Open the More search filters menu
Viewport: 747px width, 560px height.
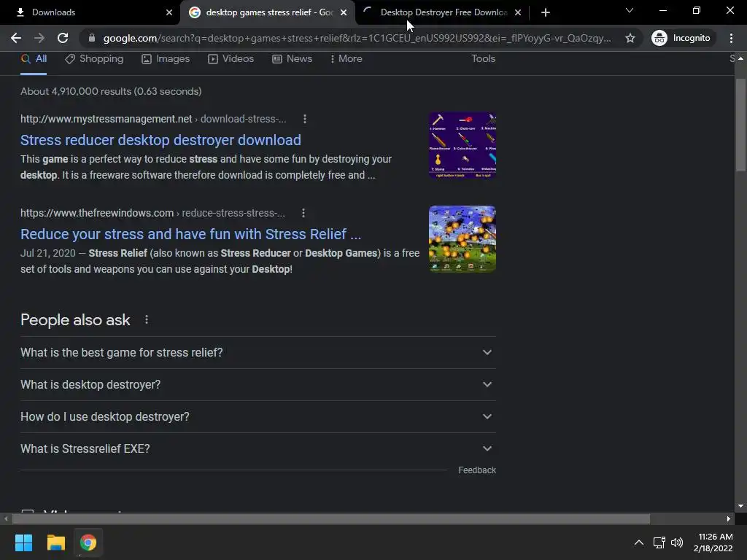347,59
